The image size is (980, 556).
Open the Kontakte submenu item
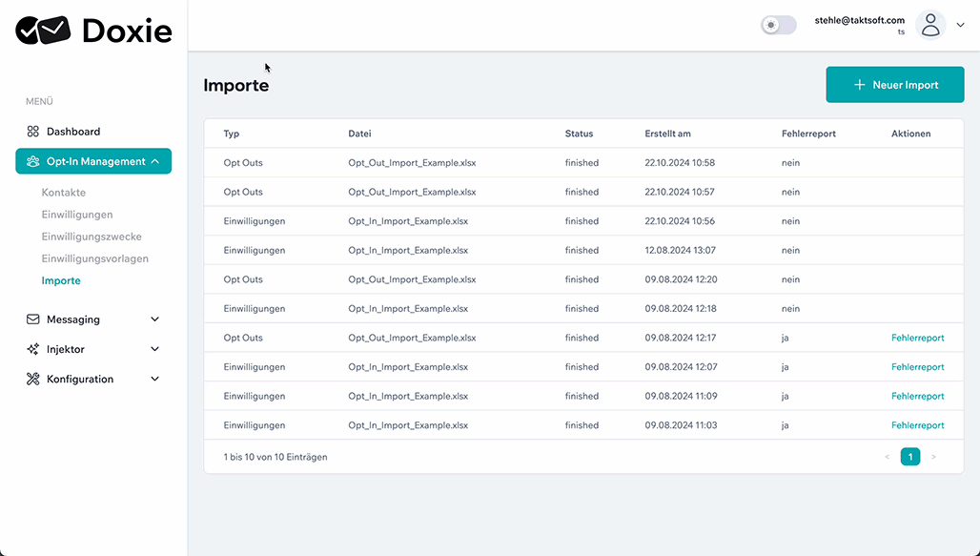pos(64,193)
